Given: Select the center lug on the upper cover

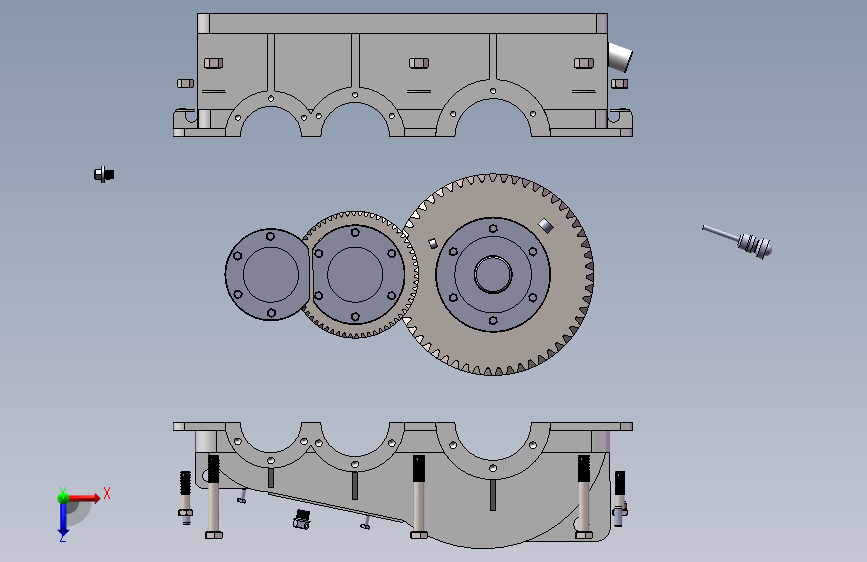Looking at the screenshot, I should click(x=419, y=63).
